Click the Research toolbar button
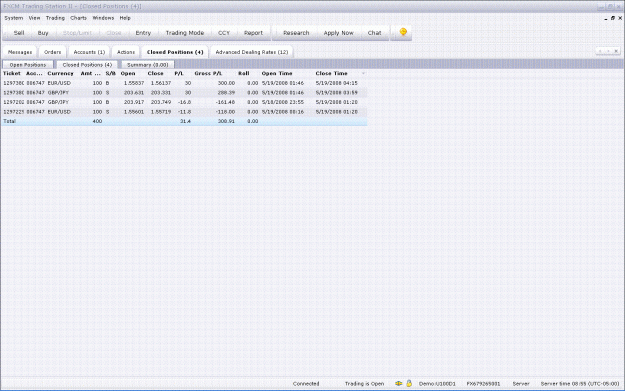The height and width of the screenshot is (391, 625). click(x=296, y=33)
